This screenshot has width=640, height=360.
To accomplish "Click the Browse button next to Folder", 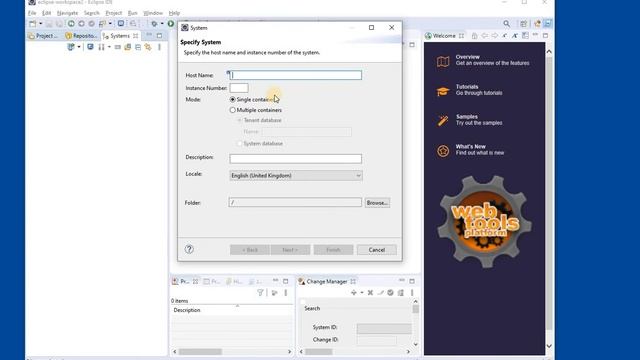I will [377, 203].
